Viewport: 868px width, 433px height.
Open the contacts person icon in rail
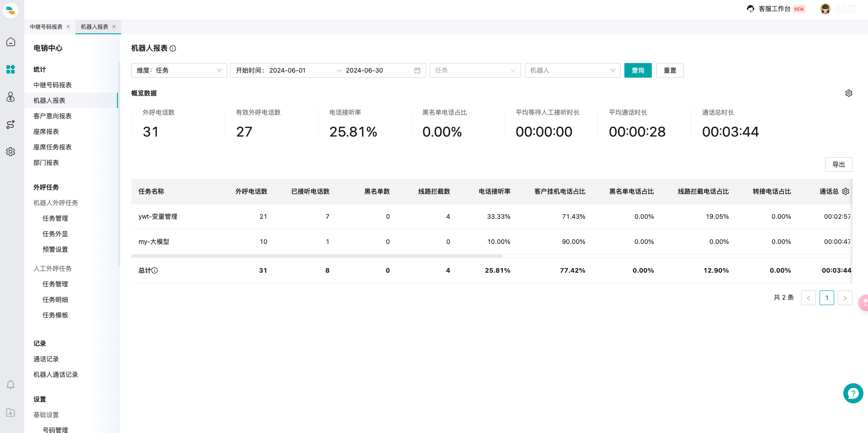click(x=11, y=97)
